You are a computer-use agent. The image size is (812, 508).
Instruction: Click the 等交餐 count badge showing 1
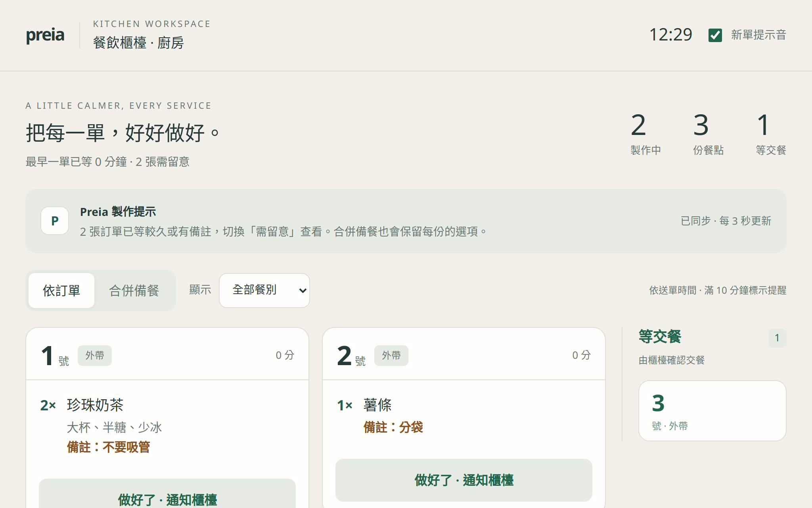[x=777, y=338]
